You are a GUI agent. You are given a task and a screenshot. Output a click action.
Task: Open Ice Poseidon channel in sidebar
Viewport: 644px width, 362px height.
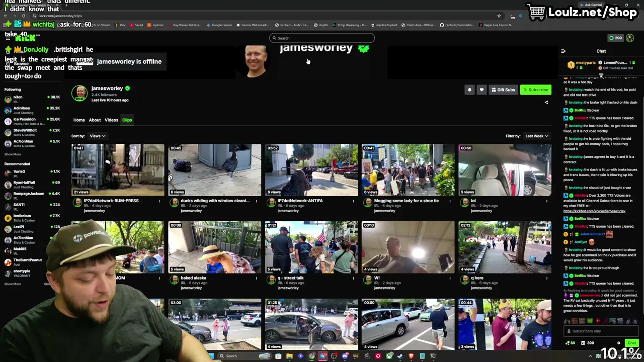pyautogui.click(x=32, y=121)
